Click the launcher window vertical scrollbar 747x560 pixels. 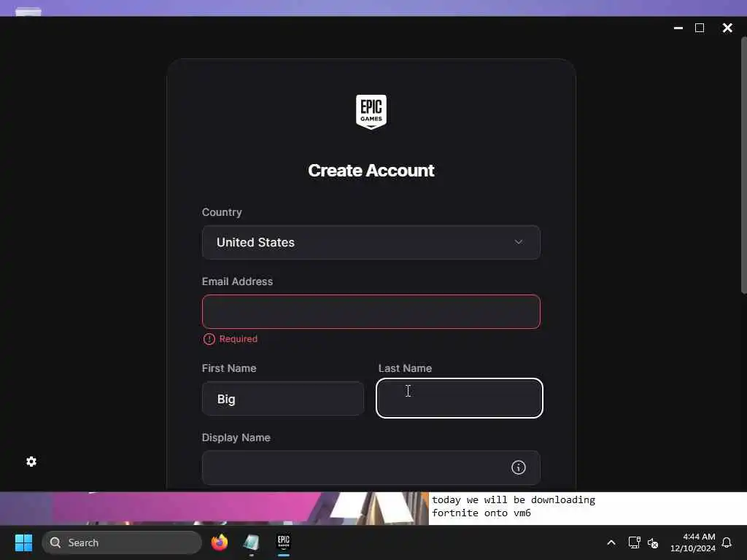tap(743, 166)
